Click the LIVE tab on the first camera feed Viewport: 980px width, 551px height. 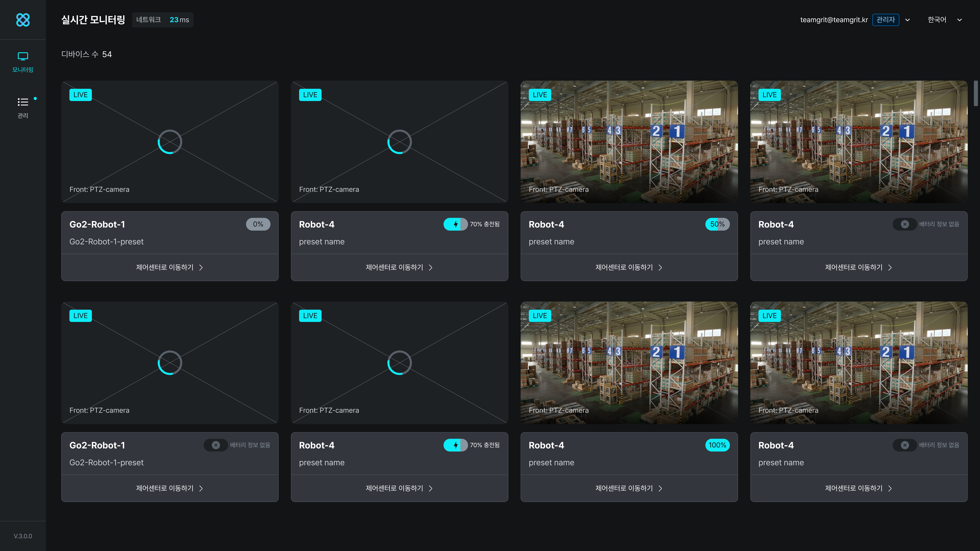tap(80, 95)
